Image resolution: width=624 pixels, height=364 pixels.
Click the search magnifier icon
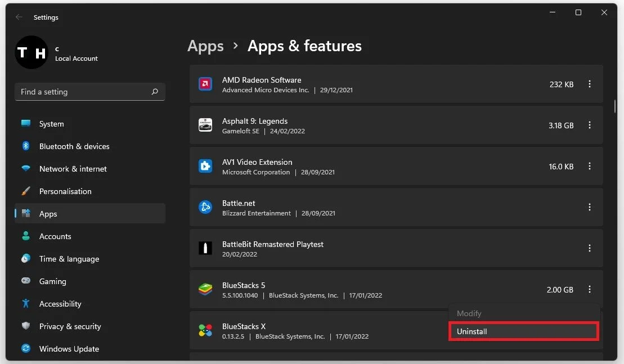pyautogui.click(x=155, y=92)
